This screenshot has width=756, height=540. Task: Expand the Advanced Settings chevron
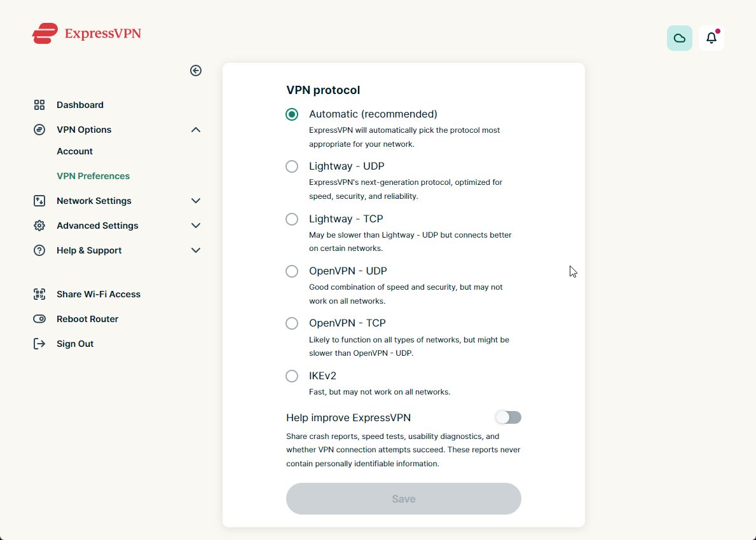pyautogui.click(x=196, y=226)
